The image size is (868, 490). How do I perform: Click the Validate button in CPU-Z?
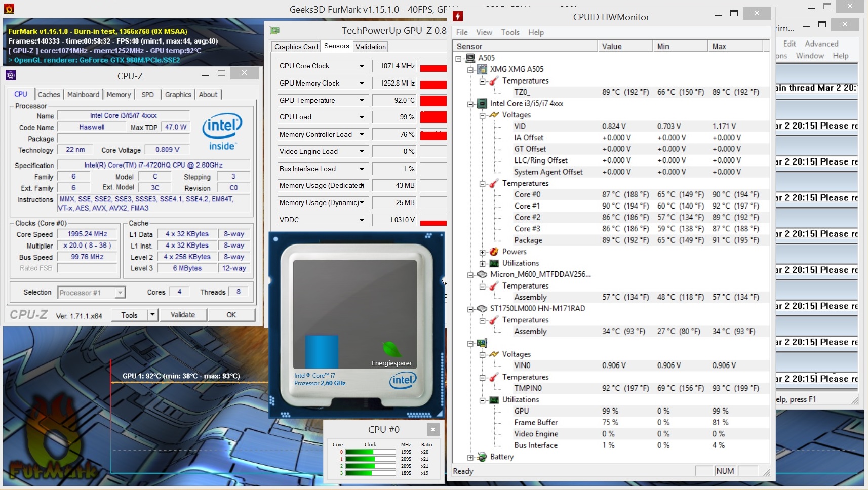[183, 315]
